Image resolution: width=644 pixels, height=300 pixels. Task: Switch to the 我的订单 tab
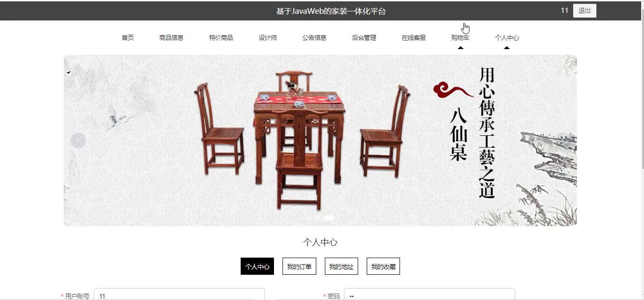[x=299, y=267]
